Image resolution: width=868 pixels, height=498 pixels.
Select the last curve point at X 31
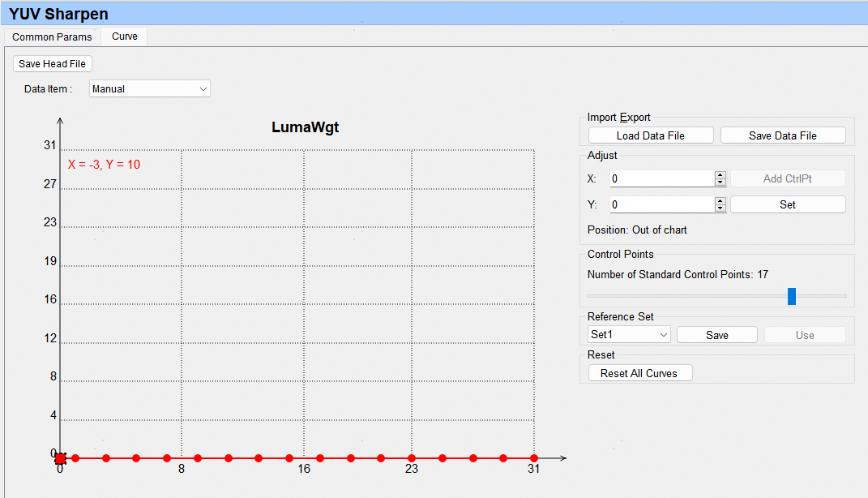534,458
